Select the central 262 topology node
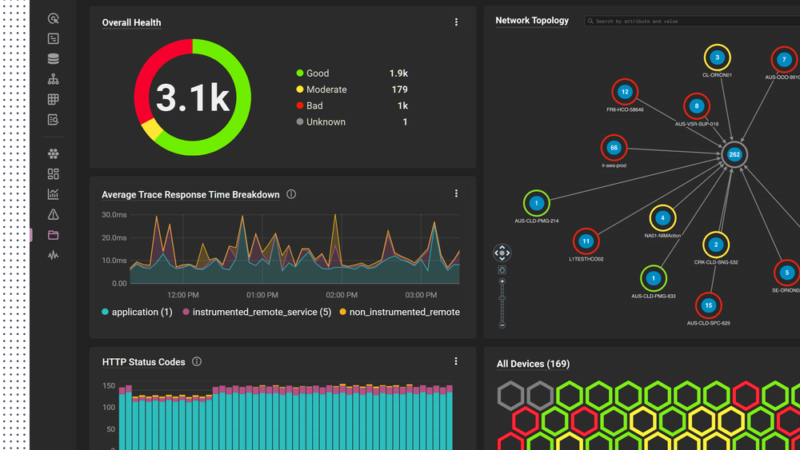This screenshot has width=800, height=450. click(x=734, y=154)
